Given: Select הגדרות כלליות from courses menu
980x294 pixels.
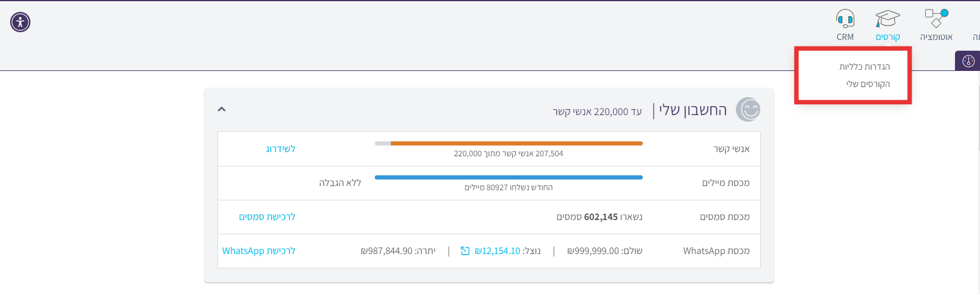Looking at the screenshot, I should coord(864,67).
